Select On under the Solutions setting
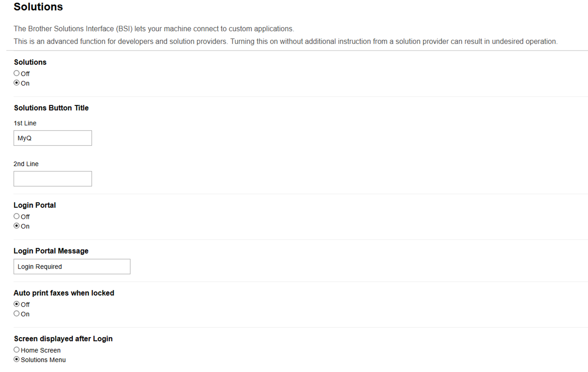The image size is (588, 372). coord(17,83)
